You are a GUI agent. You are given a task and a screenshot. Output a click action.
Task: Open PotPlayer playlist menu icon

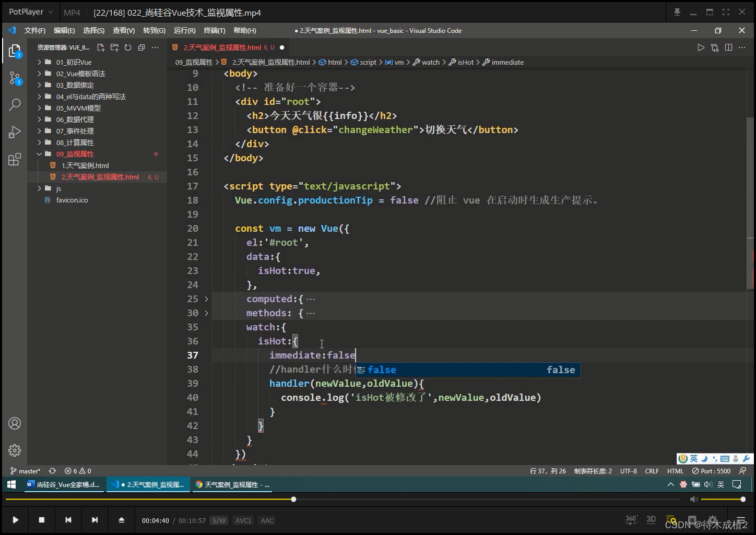click(740, 520)
